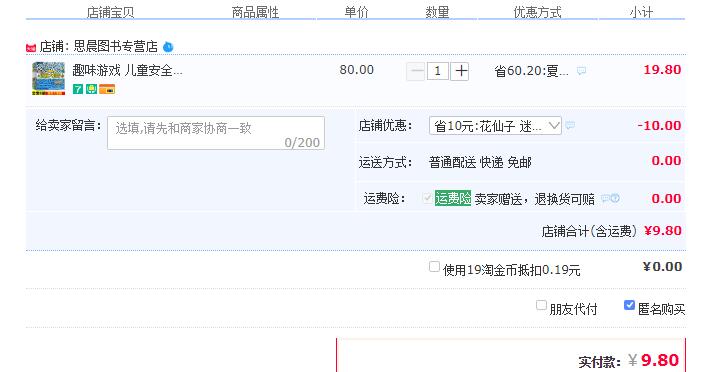Click the blue chat icon beside 思晨图书专营店
The width and height of the screenshot is (717, 372).
(x=168, y=47)
